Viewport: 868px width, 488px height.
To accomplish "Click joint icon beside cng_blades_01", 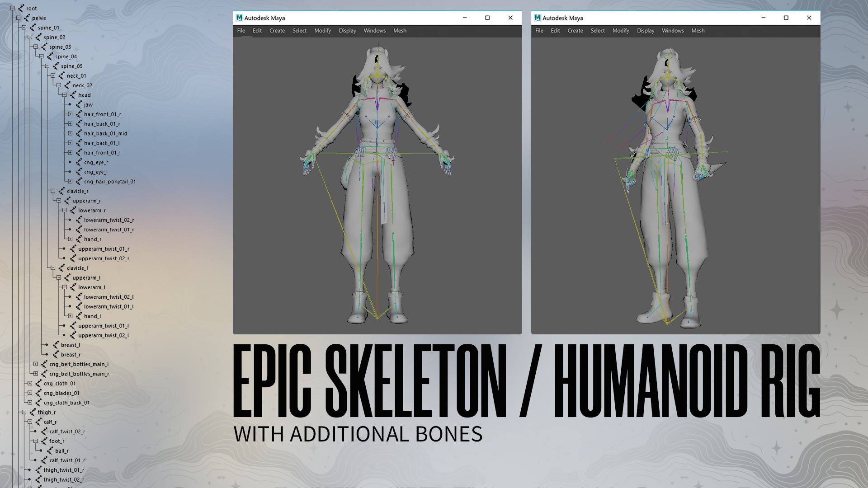I will tap(38, 393).
